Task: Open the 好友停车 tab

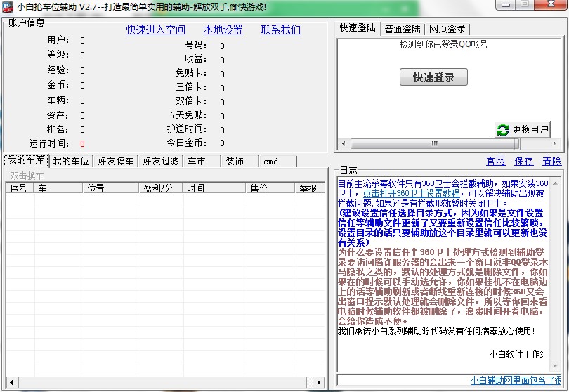Action: [116, 161]
